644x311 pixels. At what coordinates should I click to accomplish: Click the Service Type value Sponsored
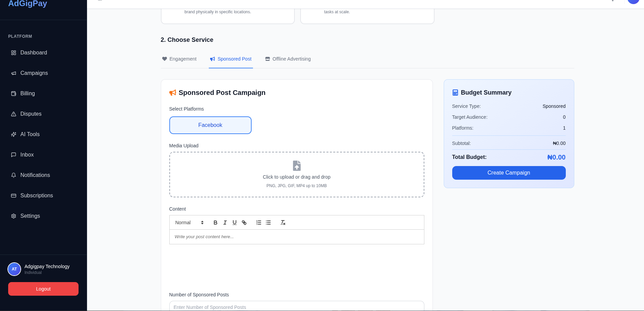(554, 106)
